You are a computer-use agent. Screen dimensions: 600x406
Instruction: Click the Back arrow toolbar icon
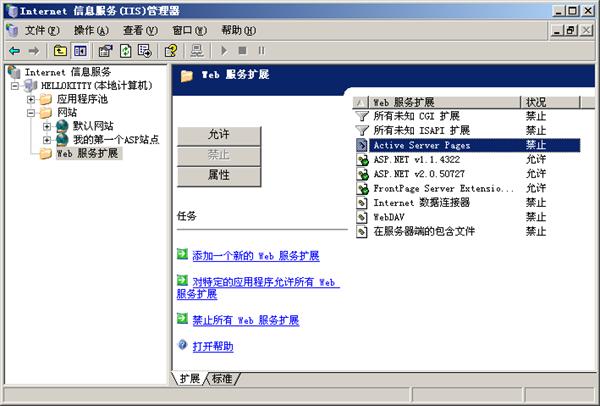tap(15, 51)
